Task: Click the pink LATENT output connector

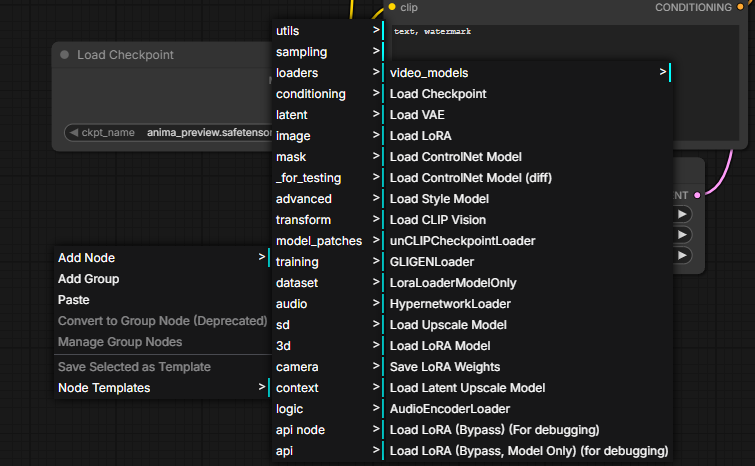Action: [x=698, y=194]
